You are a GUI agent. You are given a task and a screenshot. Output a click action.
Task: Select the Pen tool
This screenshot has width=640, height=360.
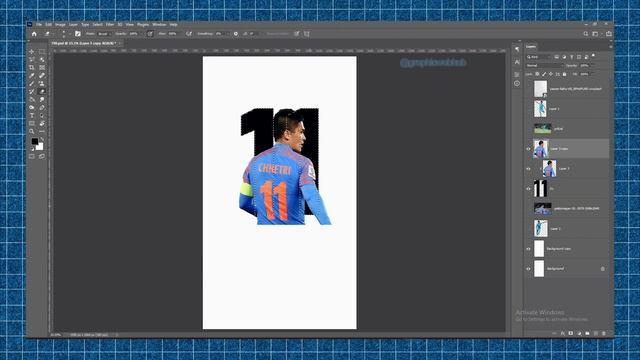coord(42,108)
